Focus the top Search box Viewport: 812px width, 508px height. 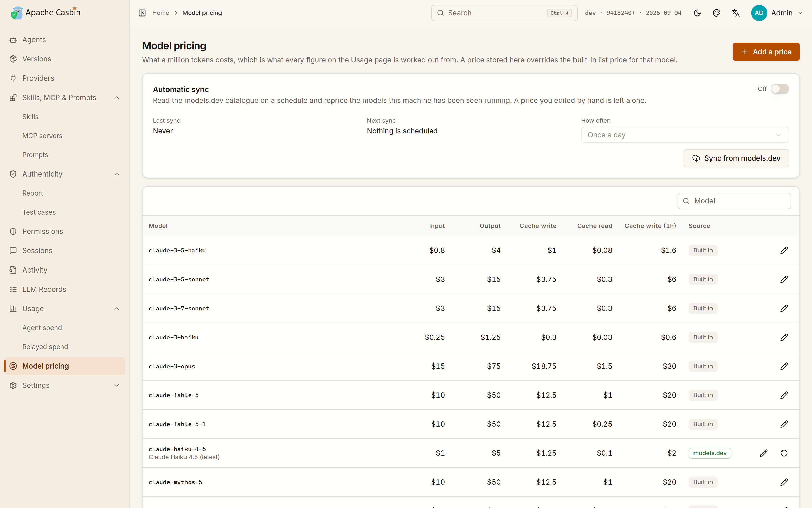point(504,13)
